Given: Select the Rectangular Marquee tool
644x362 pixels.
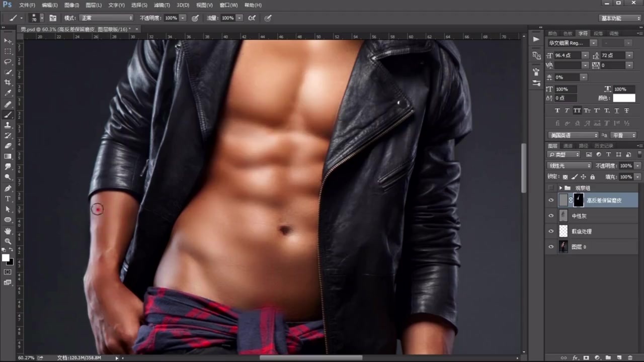Looking at the screenshot, I should coord(8,51).
